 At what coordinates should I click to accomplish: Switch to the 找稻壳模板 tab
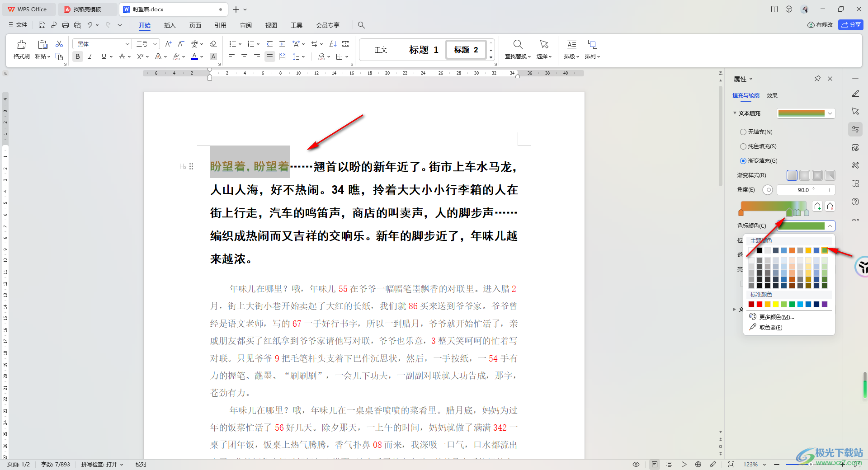coord(87,9)
